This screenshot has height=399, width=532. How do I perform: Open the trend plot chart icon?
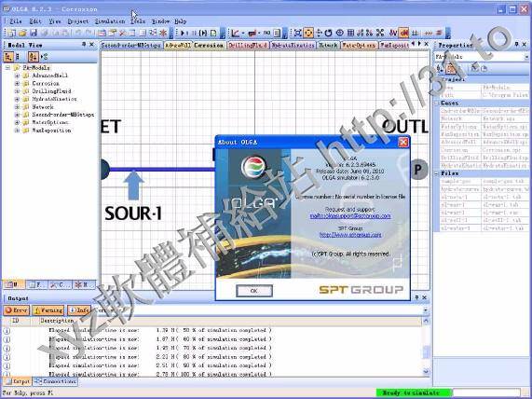click(x=235, y=33)
